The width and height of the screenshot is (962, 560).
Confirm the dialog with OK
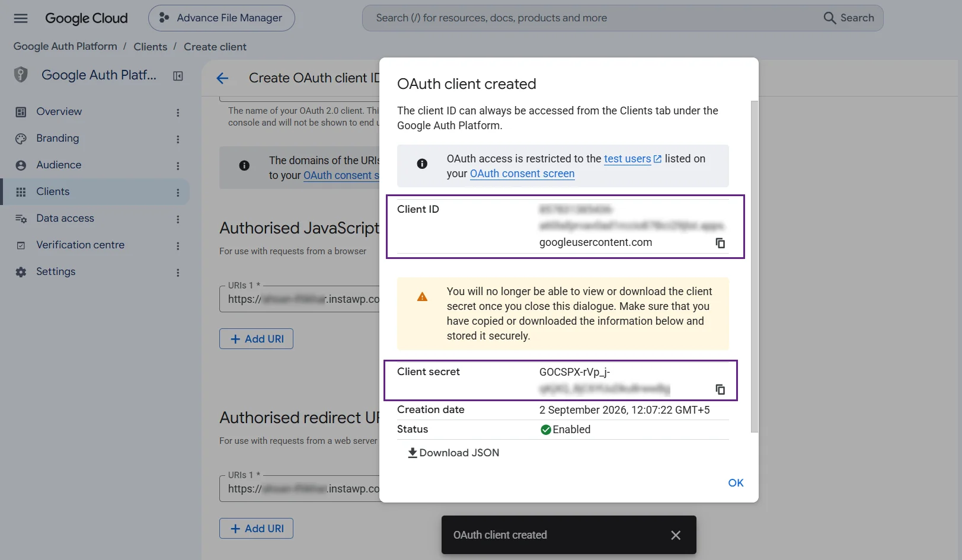click(736, 483)
